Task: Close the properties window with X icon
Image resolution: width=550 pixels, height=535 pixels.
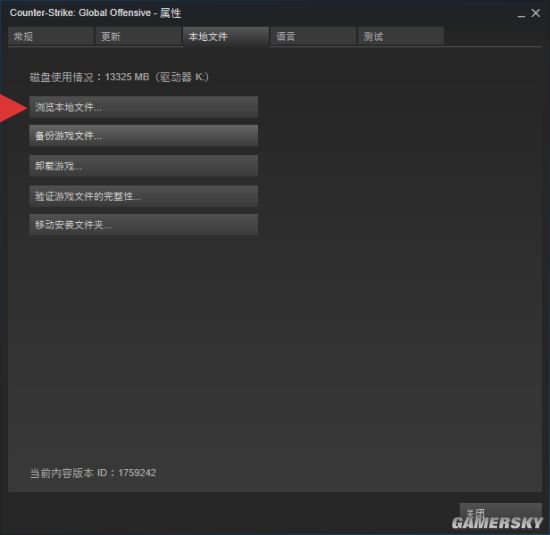Action: click(535, 13)
